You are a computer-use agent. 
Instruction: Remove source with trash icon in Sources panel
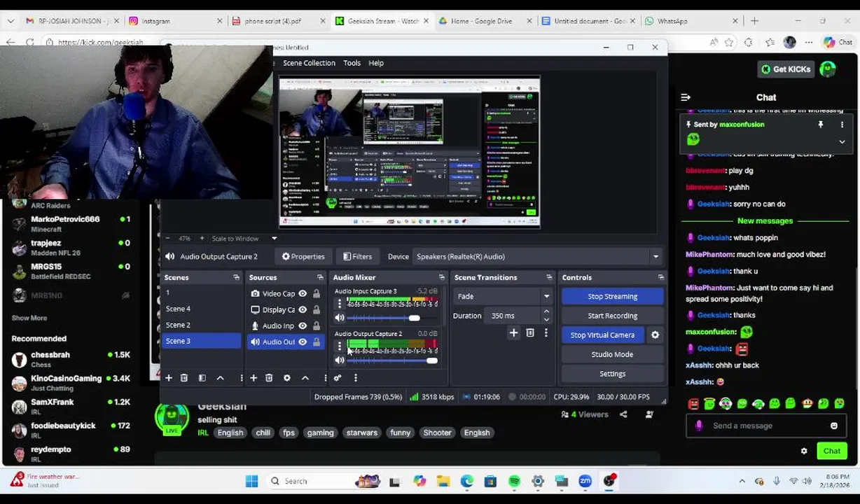[269, 378]
